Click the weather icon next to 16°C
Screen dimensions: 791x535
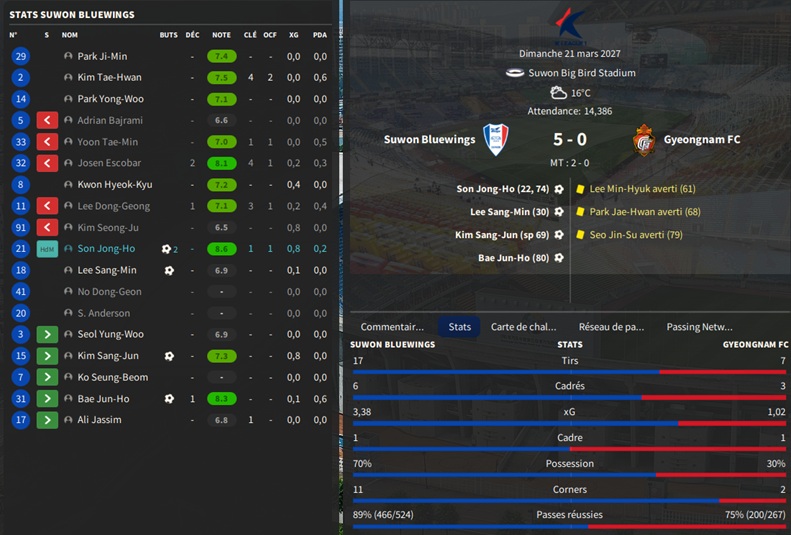pyautogui.click(x=558, y=93)
